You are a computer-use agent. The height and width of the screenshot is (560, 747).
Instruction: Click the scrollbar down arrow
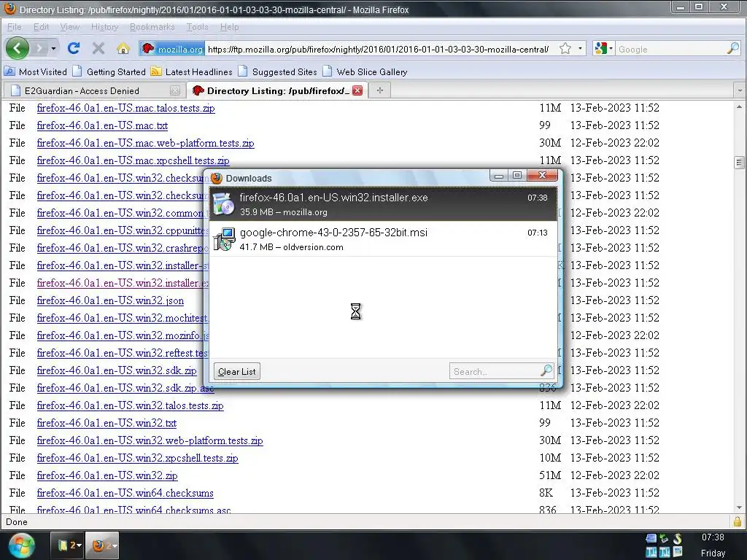click(740, 507)
